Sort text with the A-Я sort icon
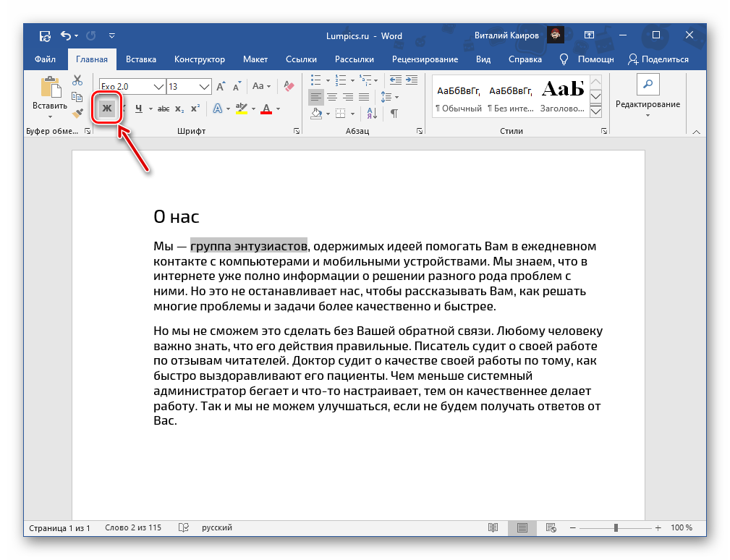This screenshot has width=730, height=560. [372, 113]
